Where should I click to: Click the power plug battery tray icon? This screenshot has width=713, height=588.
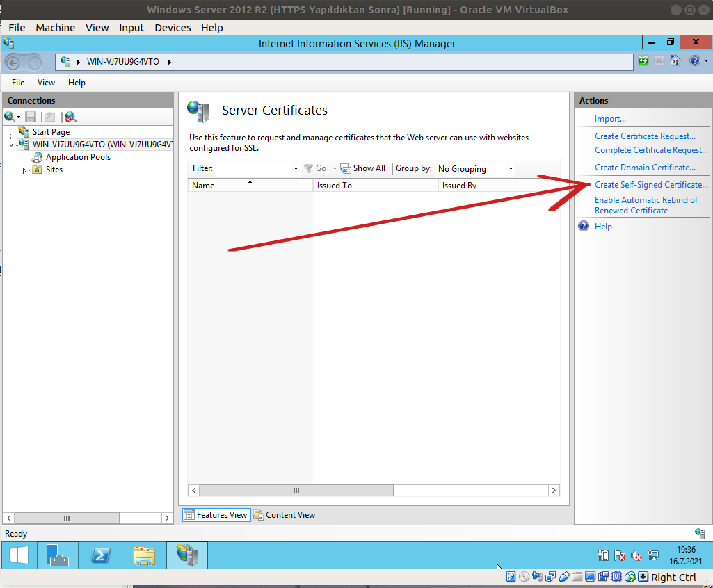pyautogui.click(x=603, y=555)
